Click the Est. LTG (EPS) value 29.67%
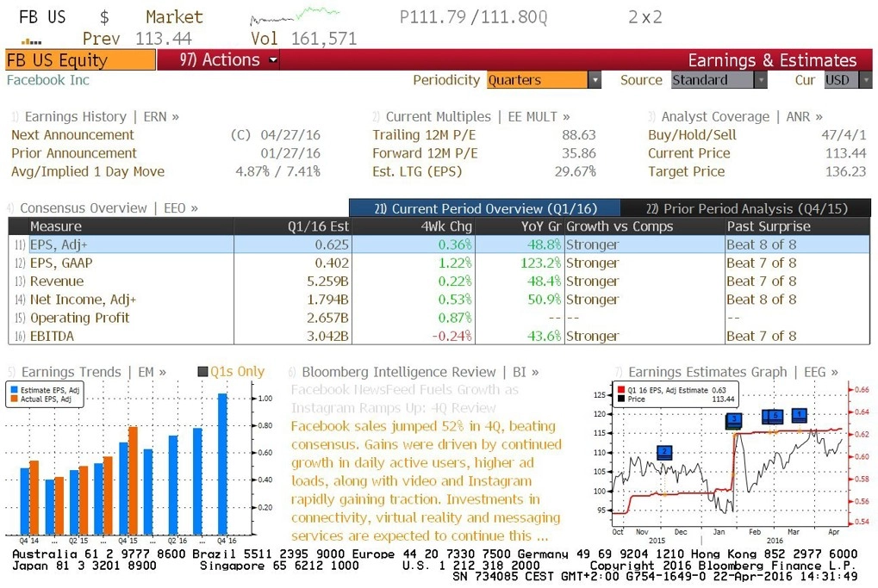This screenshot has width=878, height=588. 575,171
